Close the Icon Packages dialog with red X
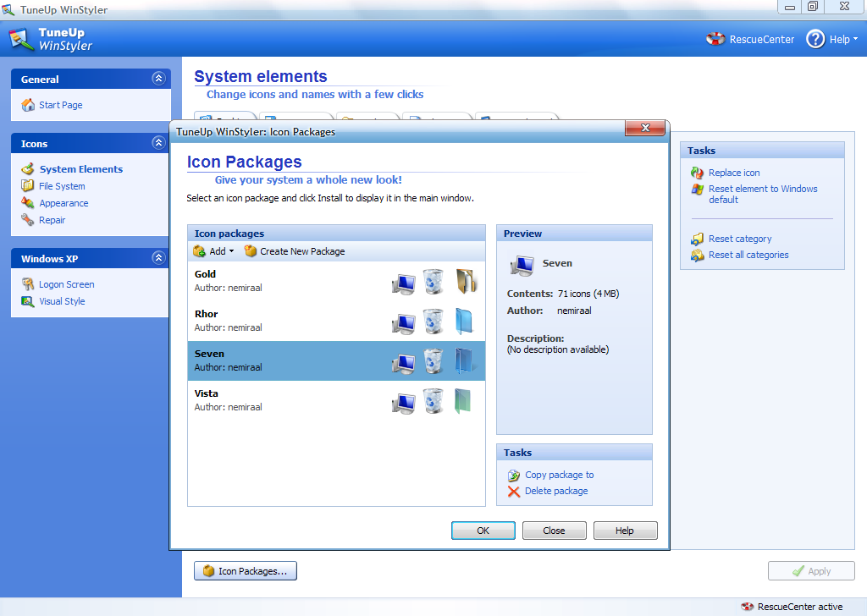This screenshot has height=616, width=867. pyautogui.click(x=644, y=128)
